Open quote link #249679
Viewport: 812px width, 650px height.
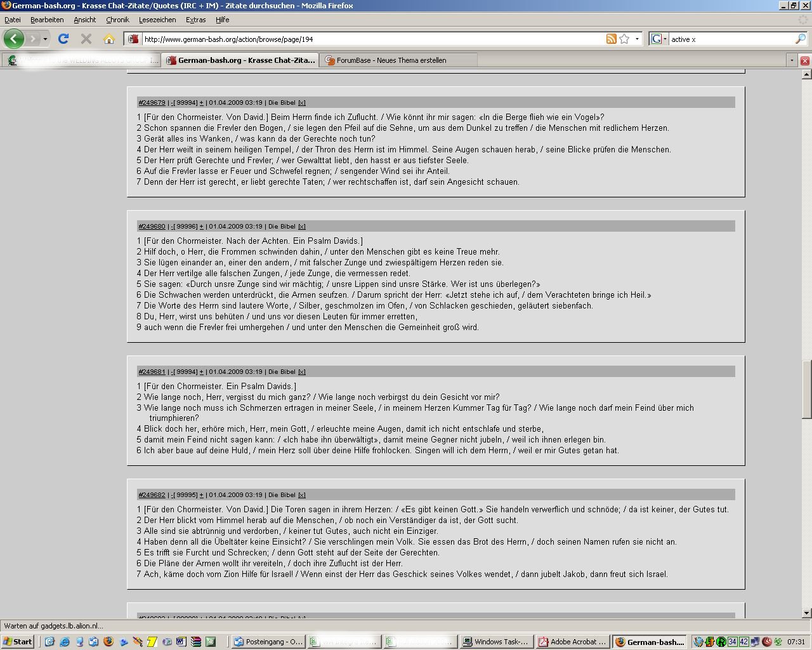point(152,103)
